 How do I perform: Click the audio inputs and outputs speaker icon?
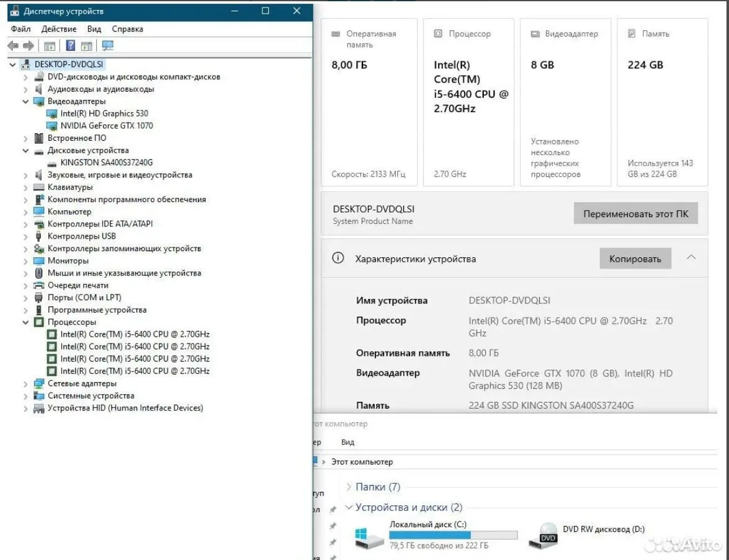point(39,89)
